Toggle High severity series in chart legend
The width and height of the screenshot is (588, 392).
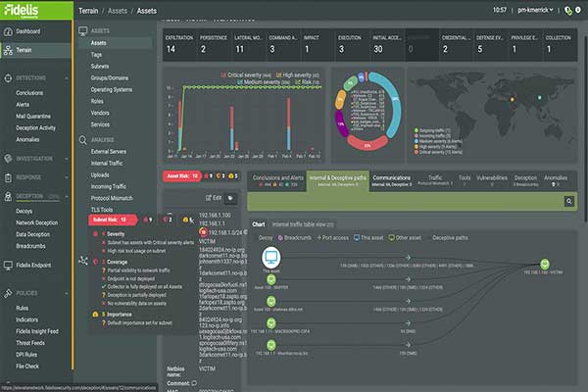pyautogui.click(x=277, y=75)
